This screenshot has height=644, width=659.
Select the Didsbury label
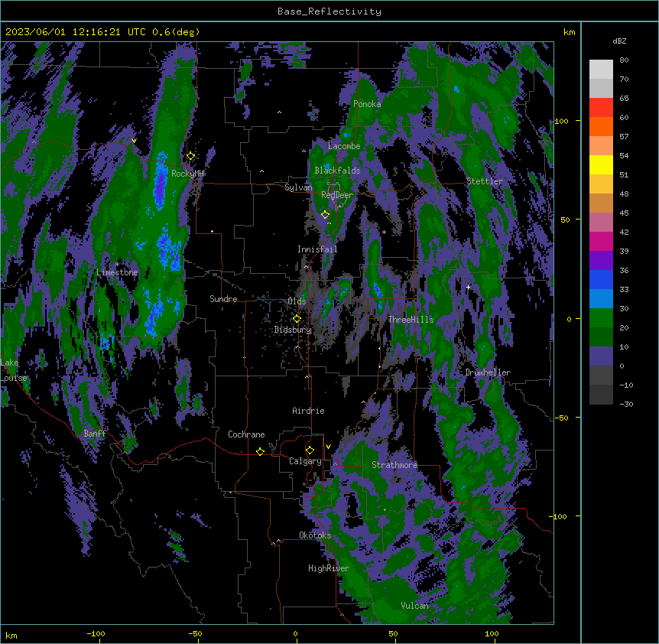[293, 330]
